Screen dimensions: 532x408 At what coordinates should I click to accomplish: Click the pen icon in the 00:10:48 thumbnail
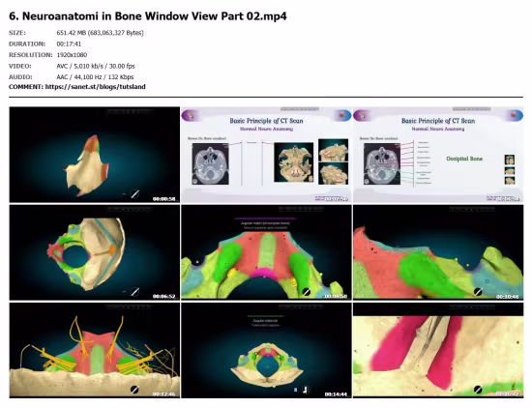[478, 292]
